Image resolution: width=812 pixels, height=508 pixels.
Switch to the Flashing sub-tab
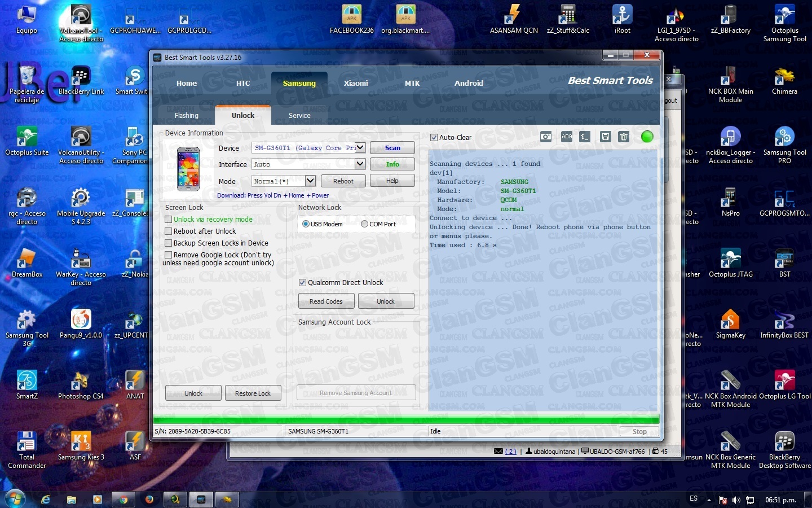pyautogui.click(x=187, y=115)
